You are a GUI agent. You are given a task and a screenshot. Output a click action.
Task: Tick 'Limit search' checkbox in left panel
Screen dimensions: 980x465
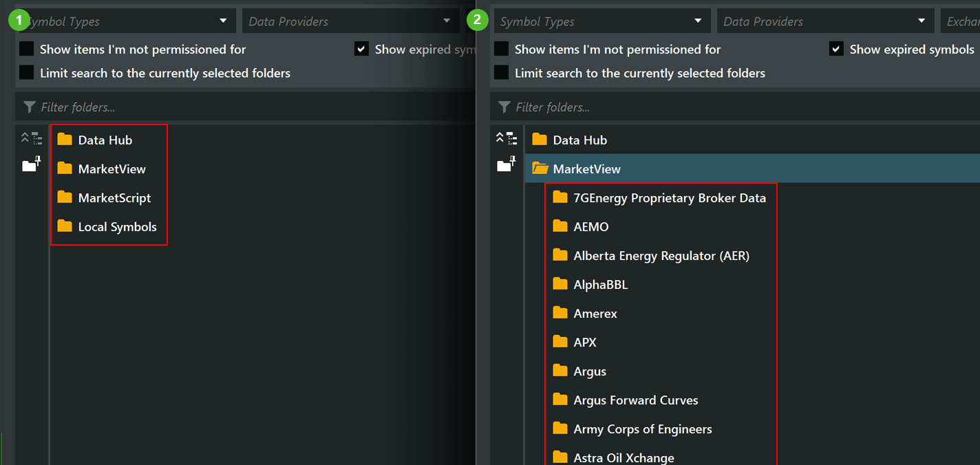[27, 73]
